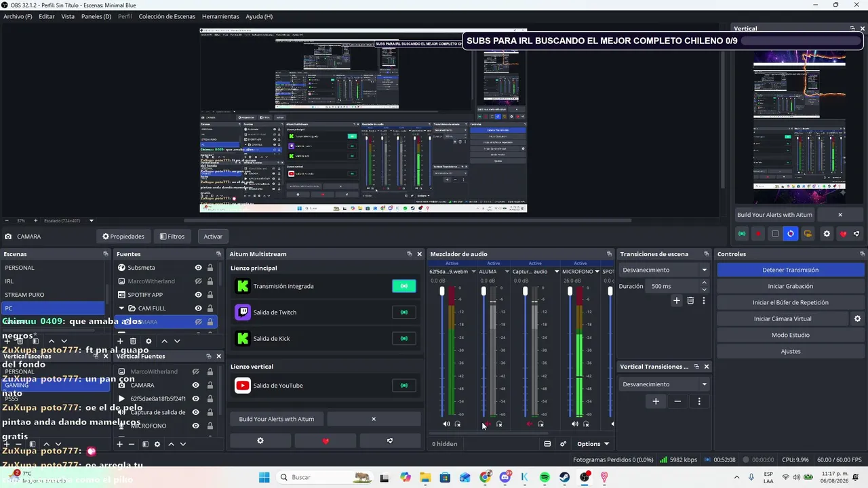This screenshot has width=868, height=488.
Task: Remove the configurable scene transition with trash icon
Action: (x=690, y=300)
